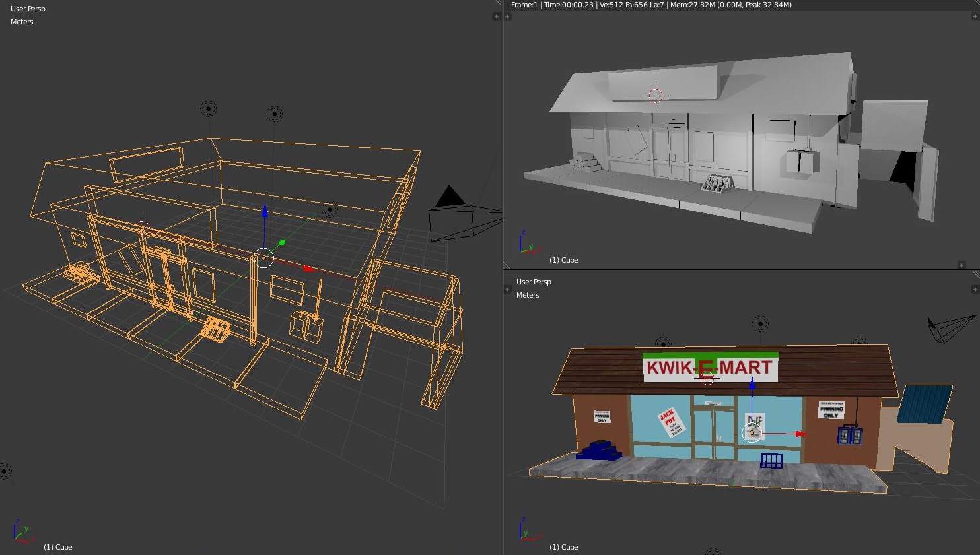Grab the blue Z-axis arrow on textured model
980x555 pixels.
coord(752,383)
